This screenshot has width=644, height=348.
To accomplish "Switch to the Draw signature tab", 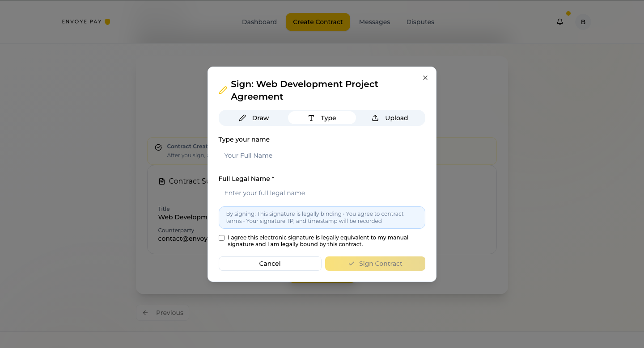I will (254, 117).
